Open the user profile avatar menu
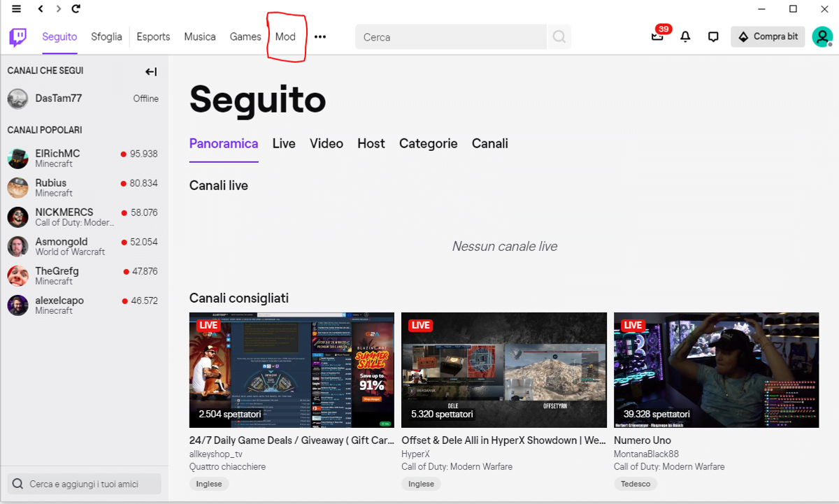Viewport: 839px width, 504px height. tap(822, 37)
